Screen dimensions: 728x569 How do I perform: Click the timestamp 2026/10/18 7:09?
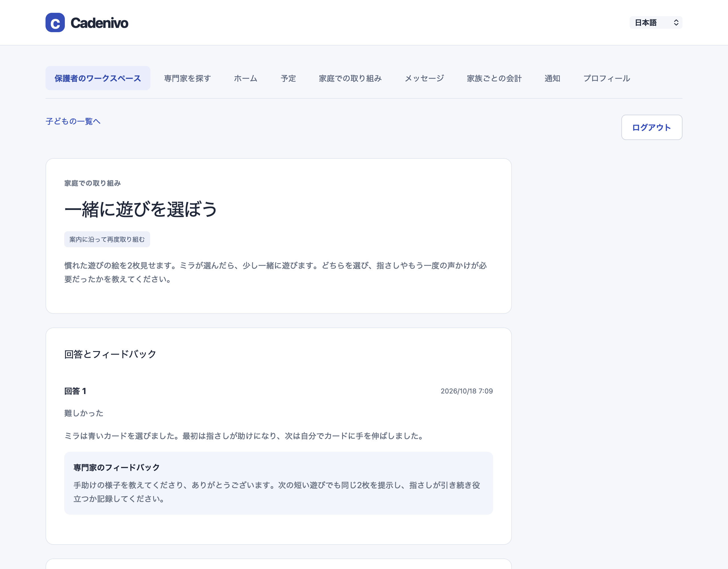point(467,391)
